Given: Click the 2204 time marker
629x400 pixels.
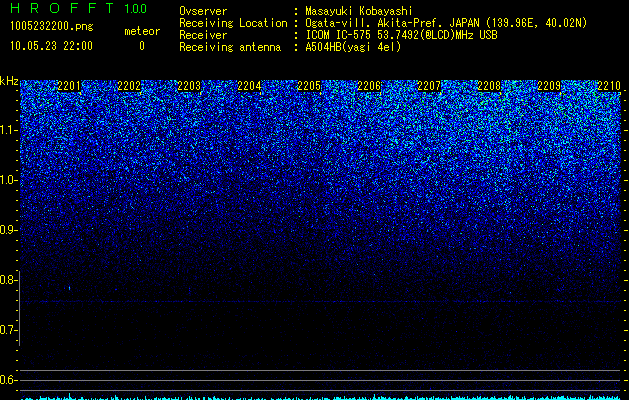Looking at the screenshot, I should [249, 86].
